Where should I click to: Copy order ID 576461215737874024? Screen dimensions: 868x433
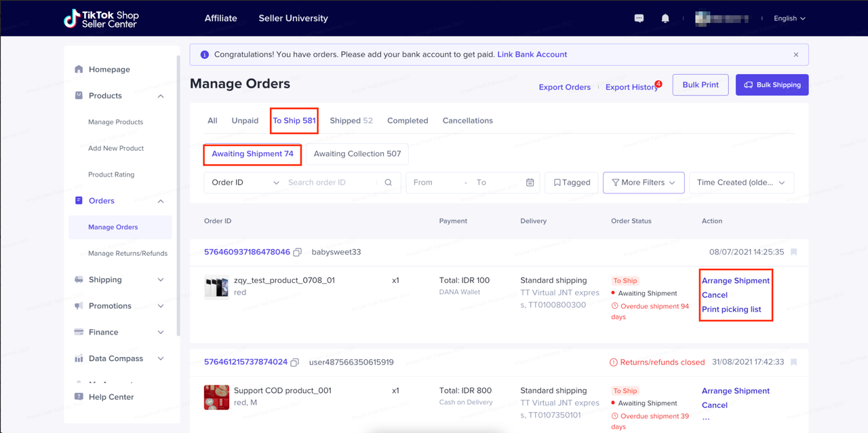click(x=295, y=362)
